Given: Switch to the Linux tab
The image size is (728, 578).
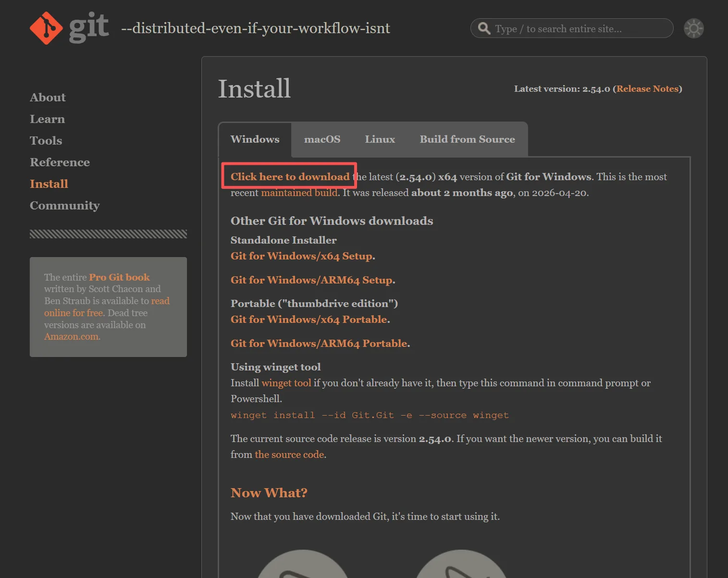Looking at the screenshot, I should tap(380, 139).
